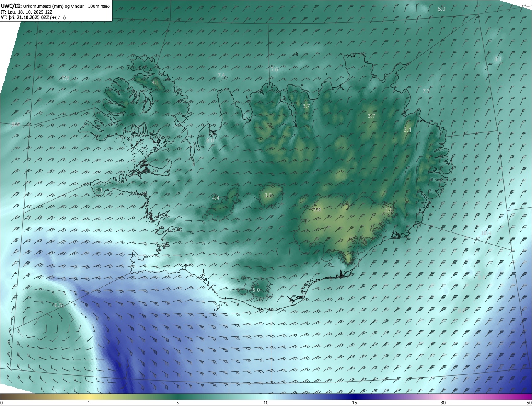This screenshot has height=406, width=532.
Task: Click the 6.0 value label on the map
Action: click(441, 9)
